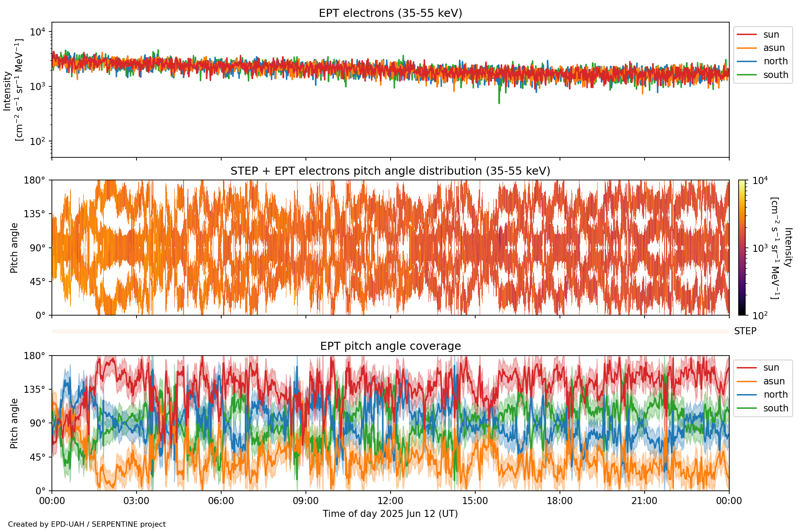Click the 'Created by EPD-UAH / SERPENTINE project' text
798x532 pixels.
[87, 524]
